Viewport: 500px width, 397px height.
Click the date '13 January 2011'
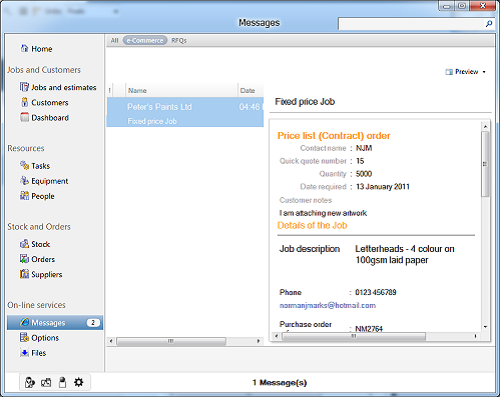(383, 187)
